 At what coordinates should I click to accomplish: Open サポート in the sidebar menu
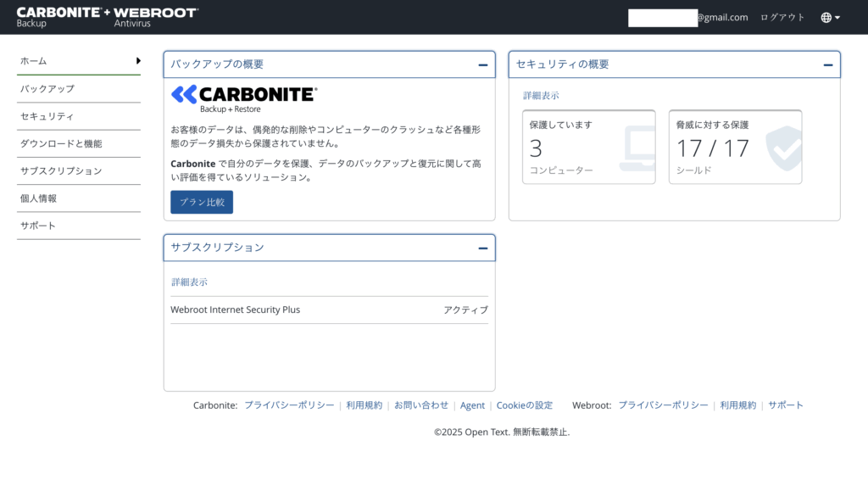coord(78,226)
